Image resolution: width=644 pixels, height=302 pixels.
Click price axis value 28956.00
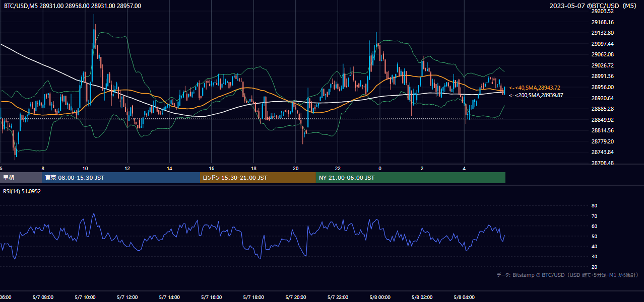point(602,87)
